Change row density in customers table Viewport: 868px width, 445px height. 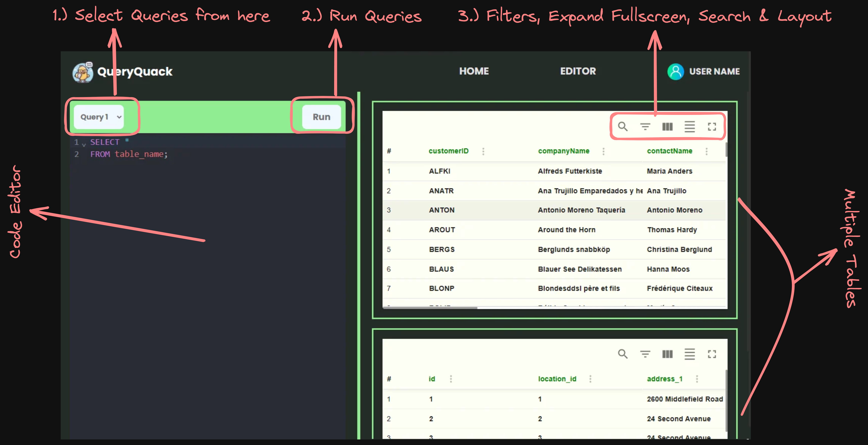tap(689, 126)
